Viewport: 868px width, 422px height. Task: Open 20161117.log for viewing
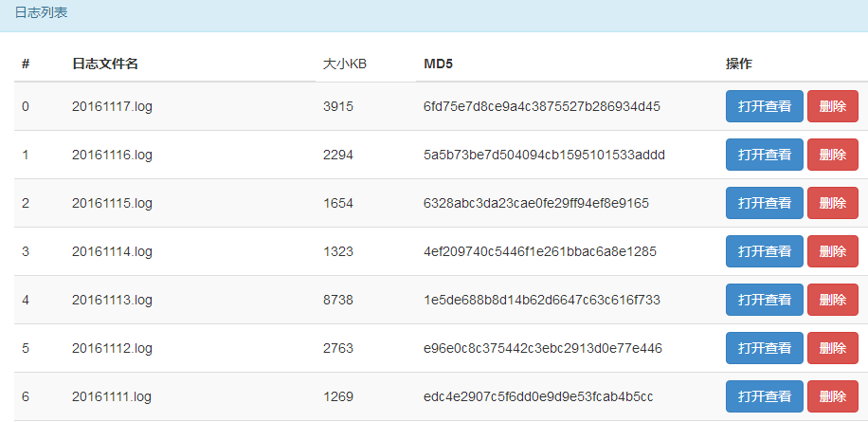coord(764,106)
